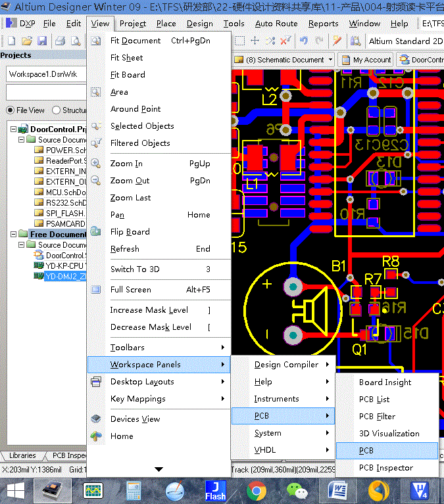The height and width of the screenshot is (504, 444).
Task: Select the YD-KP-CPU PCB document
Action: click(x=60, y=266)
